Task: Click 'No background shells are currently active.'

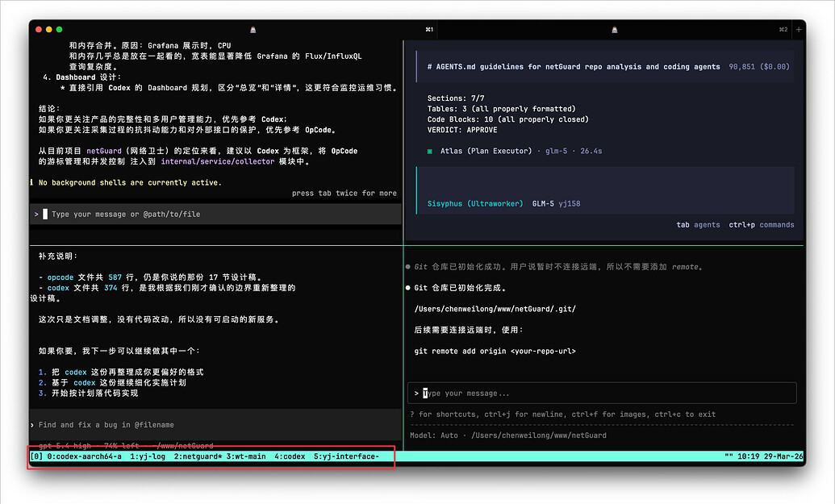Action: pos(130,182)
